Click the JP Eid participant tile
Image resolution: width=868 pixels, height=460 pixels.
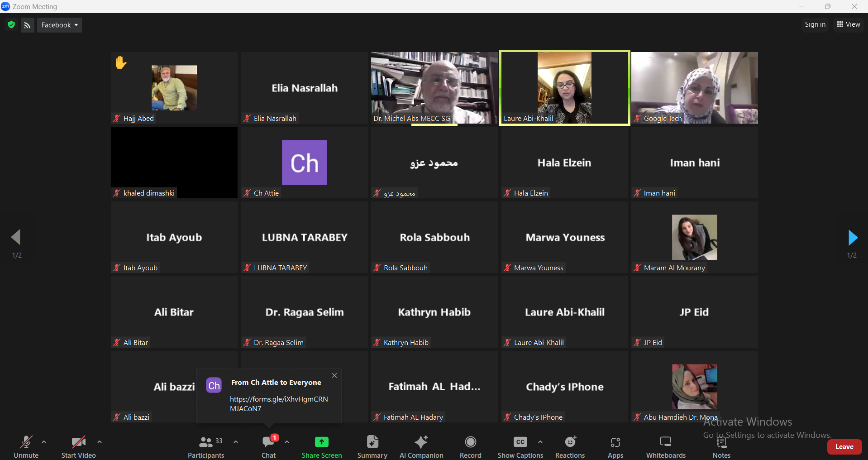pos(695,312)
